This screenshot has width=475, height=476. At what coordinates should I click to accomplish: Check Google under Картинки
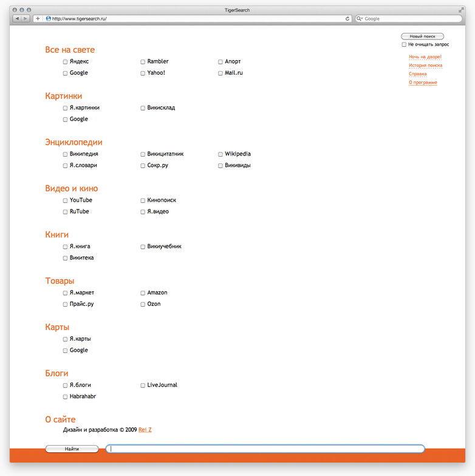(65, 119)
